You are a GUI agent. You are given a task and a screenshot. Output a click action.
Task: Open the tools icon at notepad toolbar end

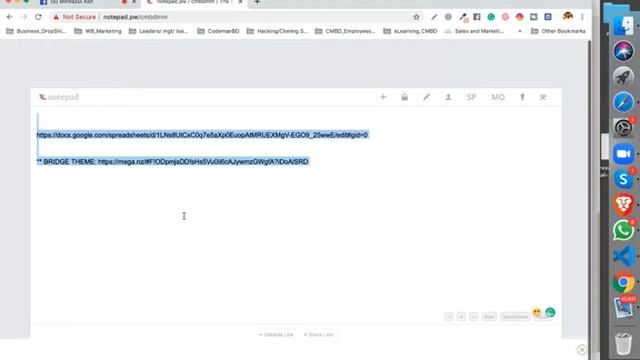[x=543, y=97]
